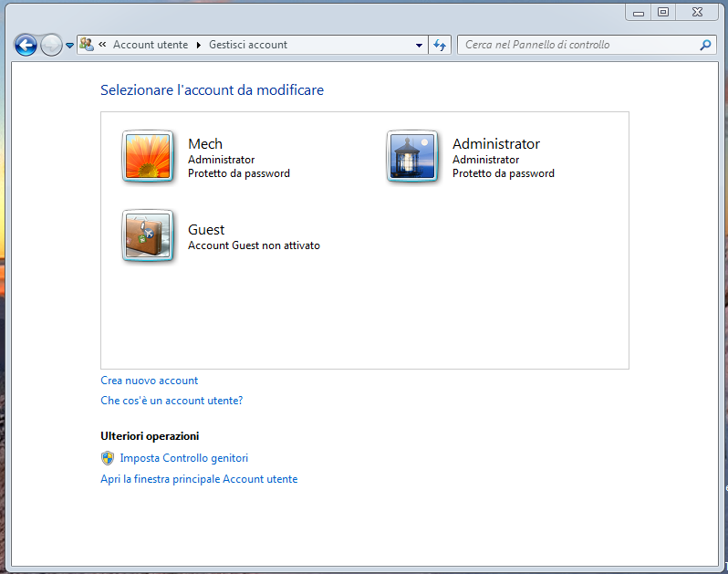
Task: Open address bar history dropdown
Action: click(419, 45)
